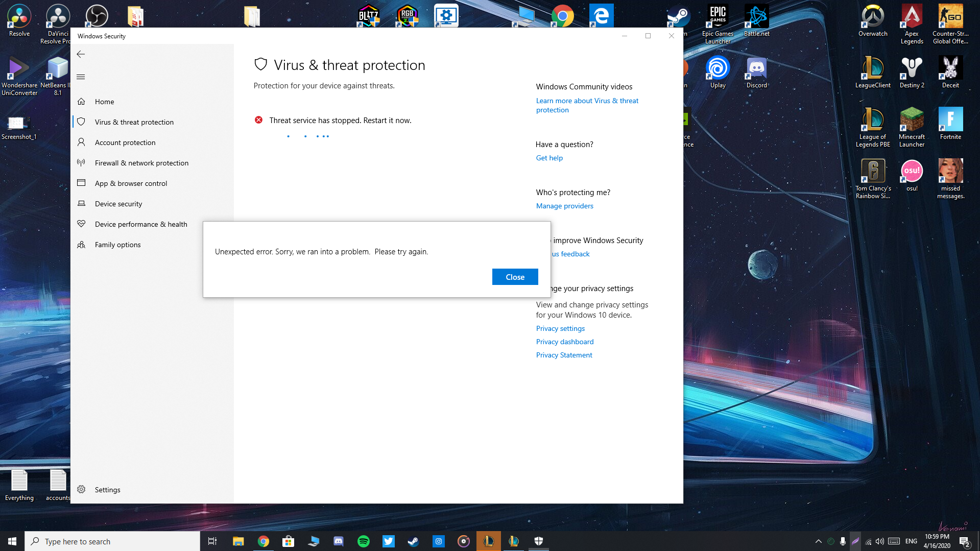This screenshot has width=980, height=551.
Task: Open clock showing 10:59 PM
Action: pos(937,541)
